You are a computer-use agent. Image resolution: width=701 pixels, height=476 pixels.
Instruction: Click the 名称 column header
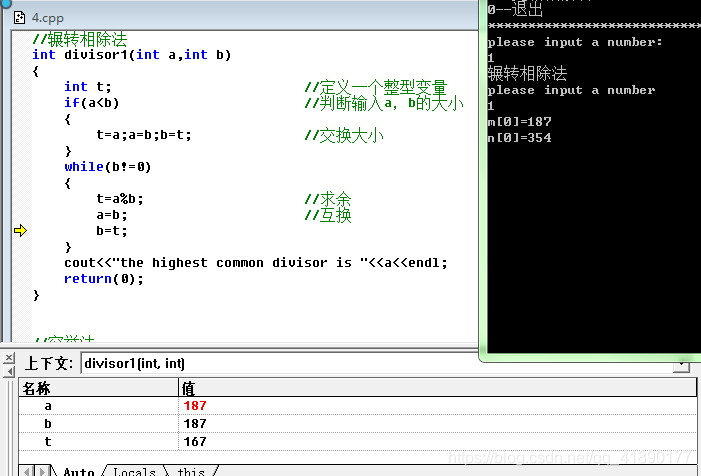pyautogui.click(x=98, y=388)
